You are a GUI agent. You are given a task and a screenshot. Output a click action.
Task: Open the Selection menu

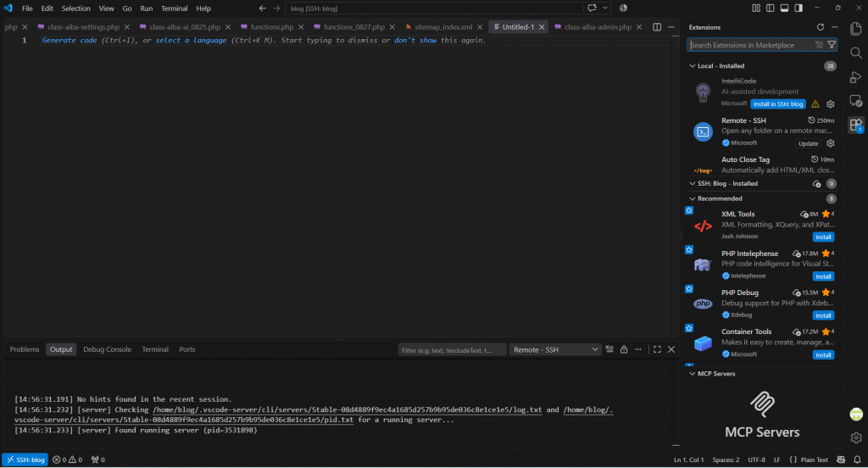point(75,8)
